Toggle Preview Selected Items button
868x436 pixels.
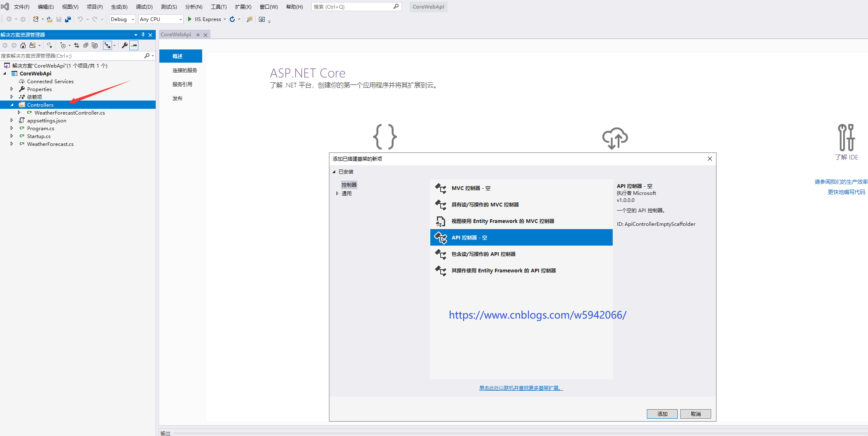(134, 45)
